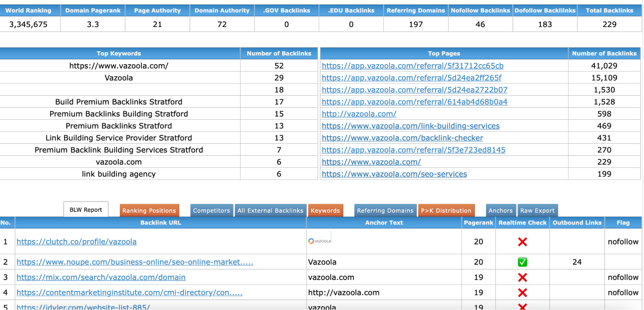Viewport: 644px width, 310px height.
Task: Switch to the Referring Domains tab
Action: tap(385, 211)
